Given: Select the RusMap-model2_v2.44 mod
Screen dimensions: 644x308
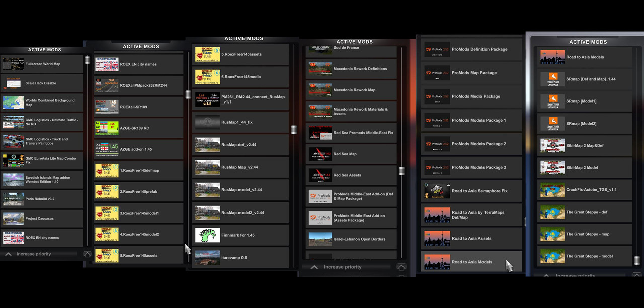Looking at the screenshot, I should click(x=240, y=212).
